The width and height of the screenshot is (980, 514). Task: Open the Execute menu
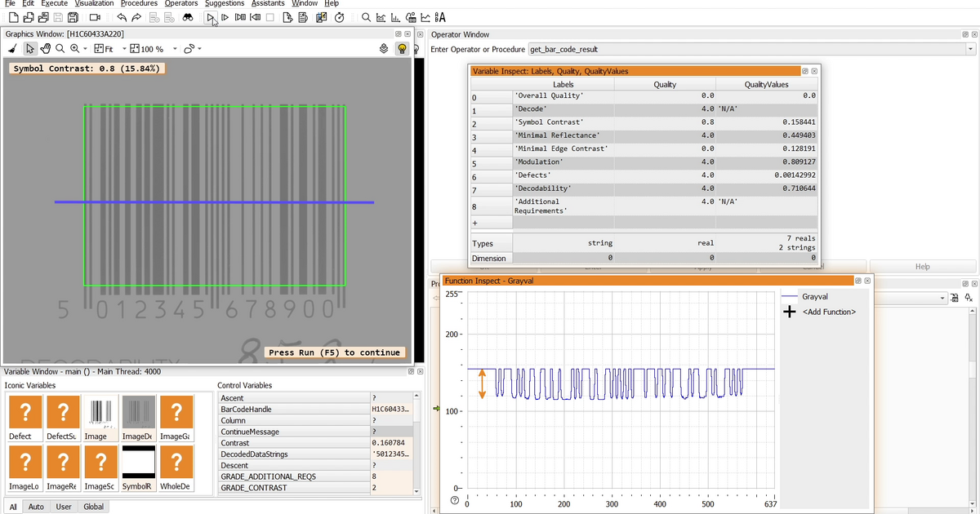[54, 3]
